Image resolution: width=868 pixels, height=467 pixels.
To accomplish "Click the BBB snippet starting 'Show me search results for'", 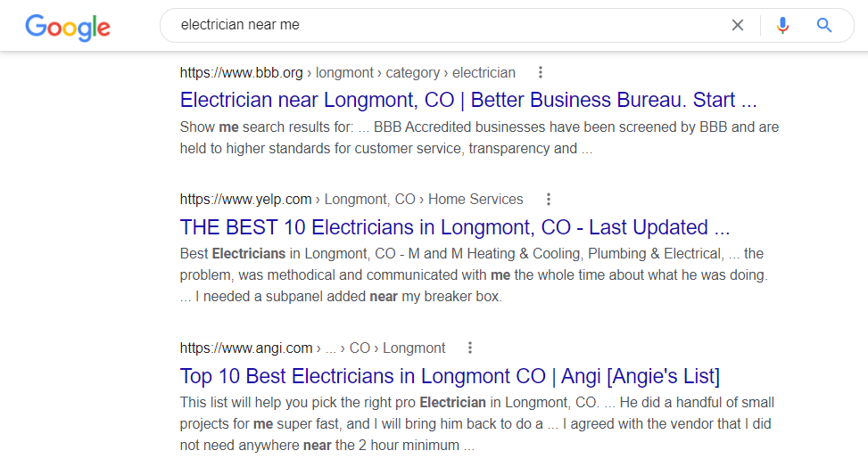I will pos(479,138).
